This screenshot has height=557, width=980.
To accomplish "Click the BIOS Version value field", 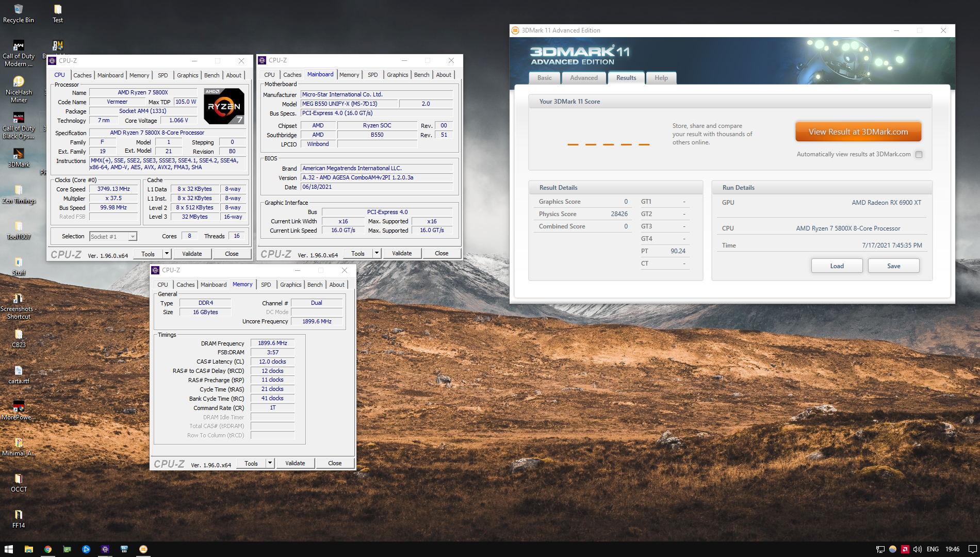I will (x=377, y=177).
